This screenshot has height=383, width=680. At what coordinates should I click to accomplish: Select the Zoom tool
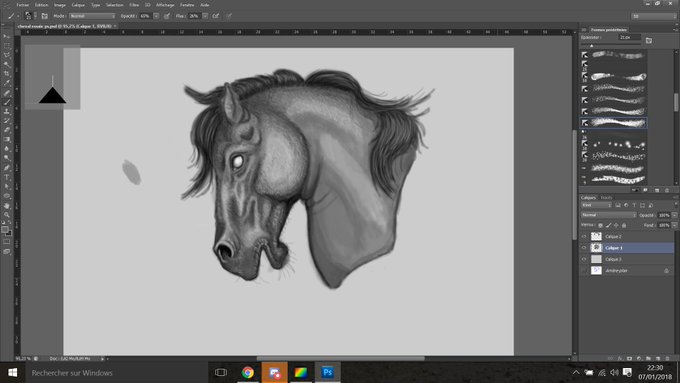(7, 215)
